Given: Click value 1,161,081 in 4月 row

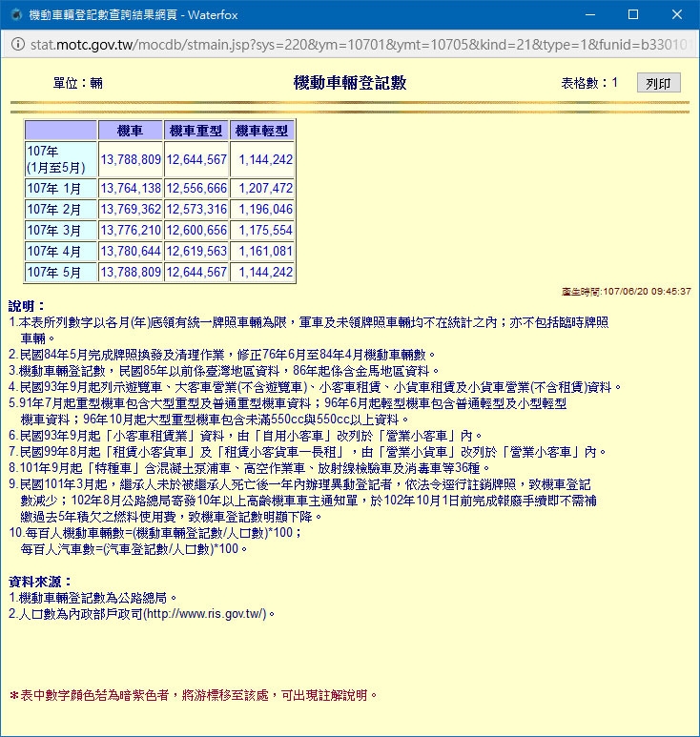Looking at the screenshot, I should 266,251.
